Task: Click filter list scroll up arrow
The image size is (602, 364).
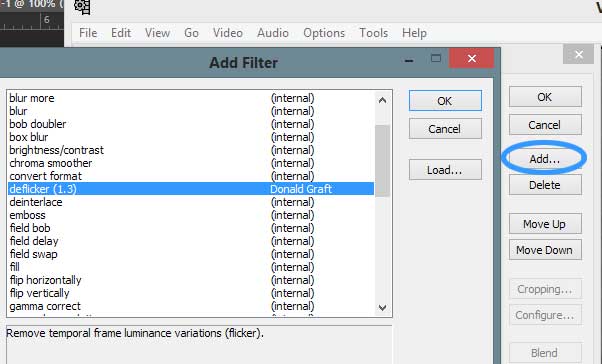Action: 382,101
